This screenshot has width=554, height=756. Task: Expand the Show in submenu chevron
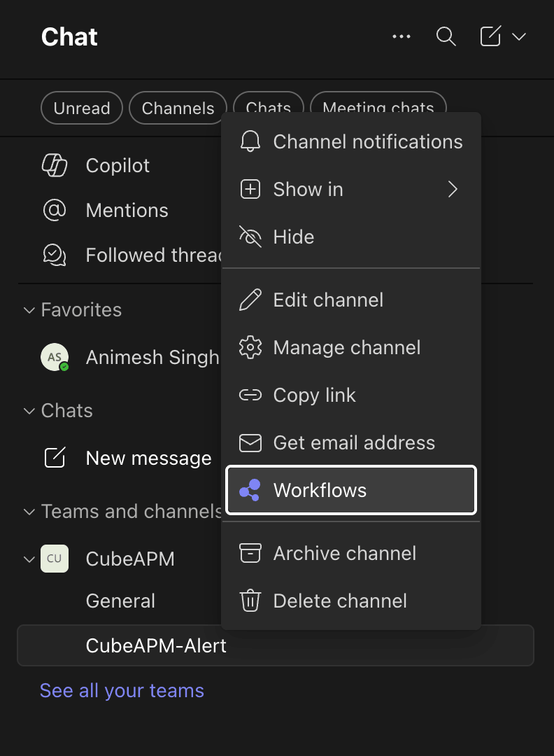pos(453,189)
